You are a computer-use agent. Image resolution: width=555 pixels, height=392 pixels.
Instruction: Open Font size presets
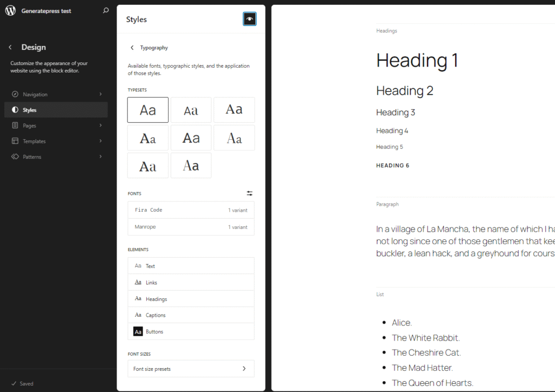point(191,369)
